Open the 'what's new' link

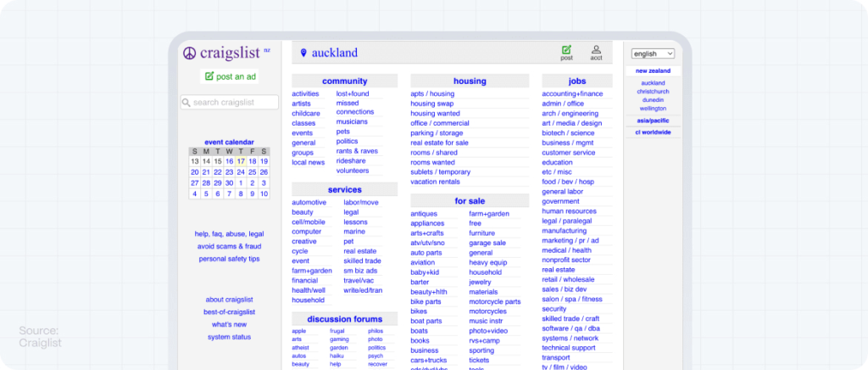[229, 324]
